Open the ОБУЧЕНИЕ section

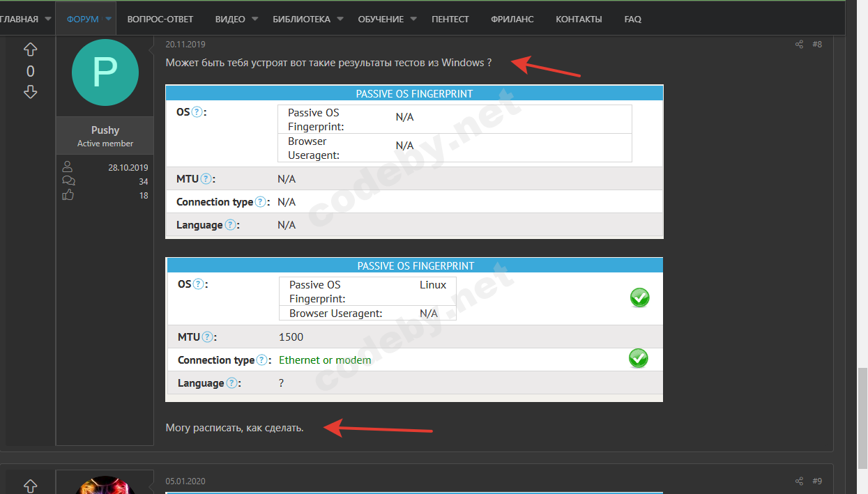(x=381, y=20)
